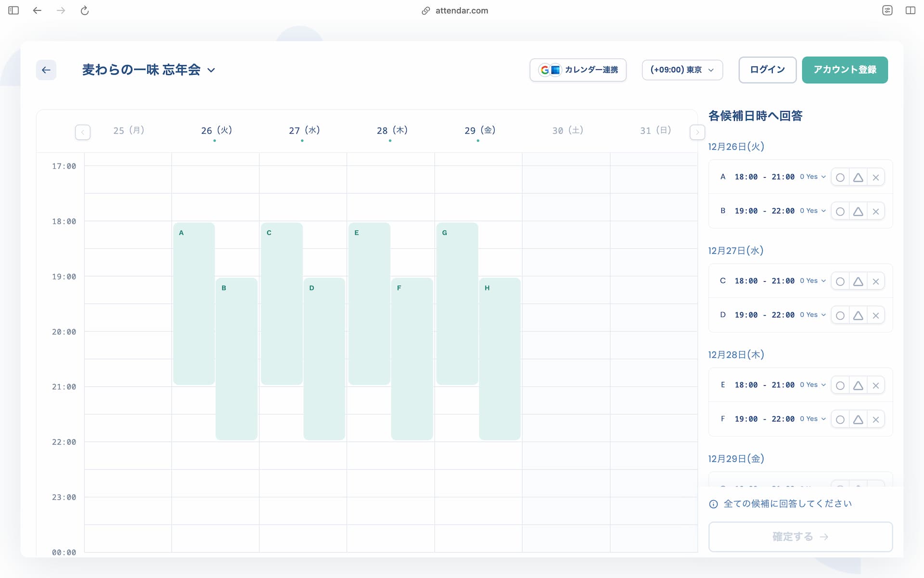Toggle the browser sidebar icon
The width and height of the screenshot is (924, 578).
[x=13, y=11]
